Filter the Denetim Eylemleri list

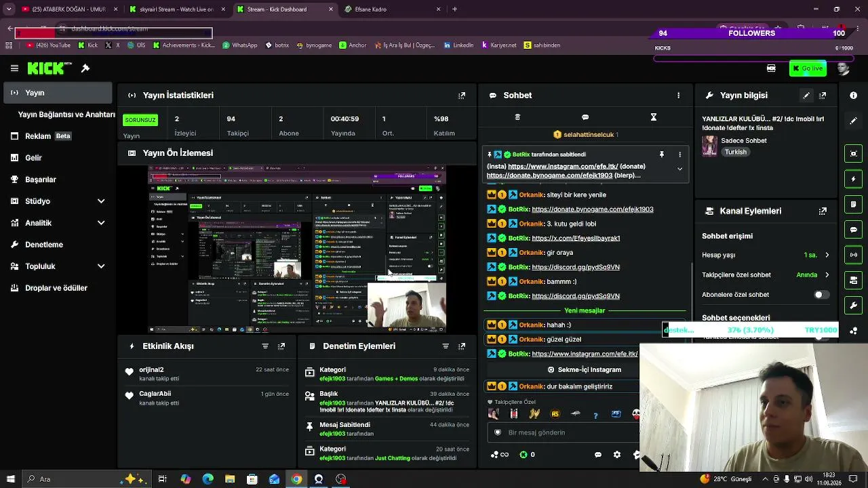tap(446, 346)
